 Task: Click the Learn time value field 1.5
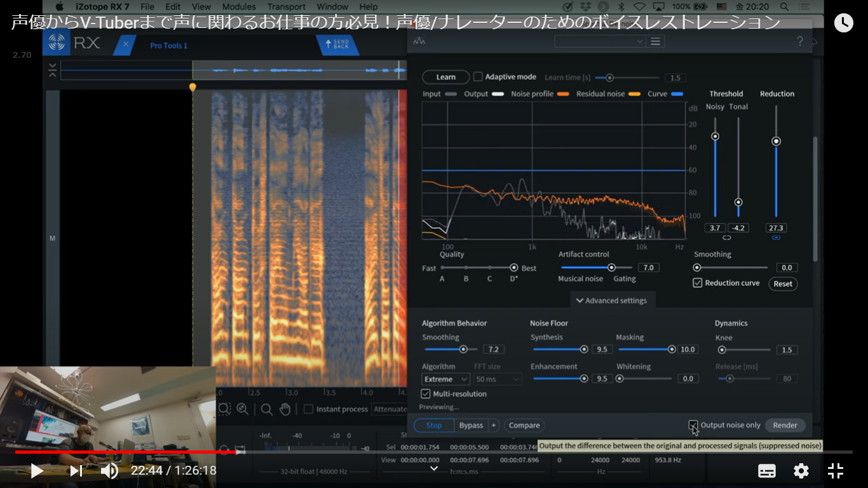675,78
